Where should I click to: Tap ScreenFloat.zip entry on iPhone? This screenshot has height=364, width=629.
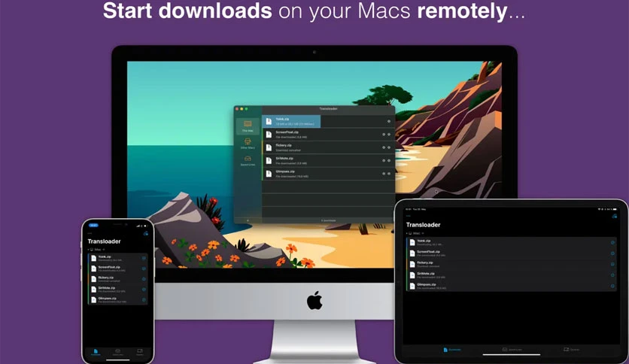[117, 268]
